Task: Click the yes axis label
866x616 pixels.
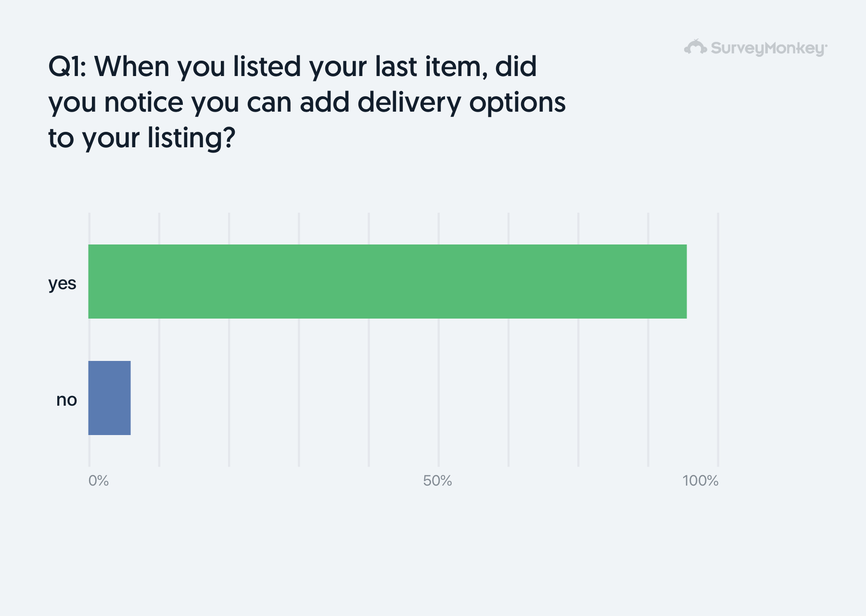Action: click(62, 283)
